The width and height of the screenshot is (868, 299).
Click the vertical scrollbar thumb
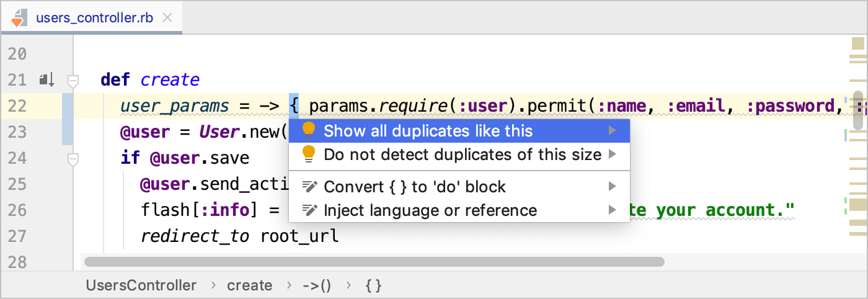click(x=858, y=111)
